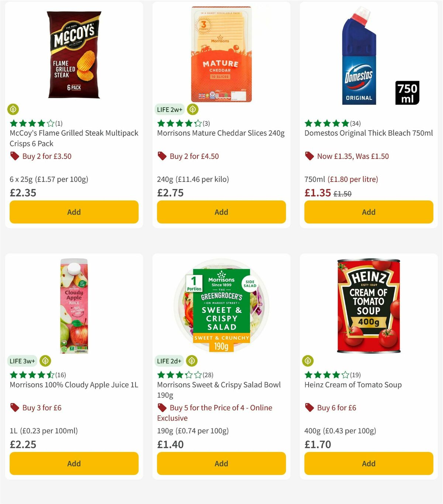
Task: Click the green sustainability leaf icon on McCoy's crisps
Action: point(14,109)
